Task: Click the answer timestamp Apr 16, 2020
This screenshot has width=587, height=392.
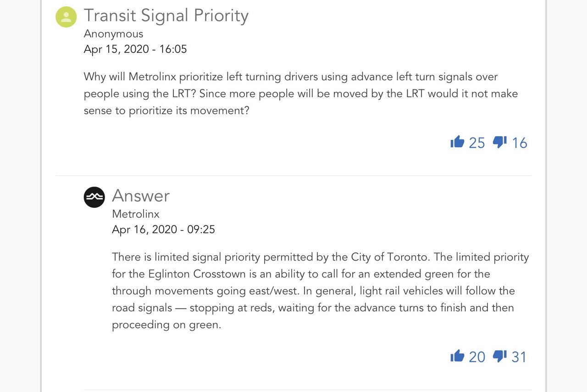Action: (163, 230)
